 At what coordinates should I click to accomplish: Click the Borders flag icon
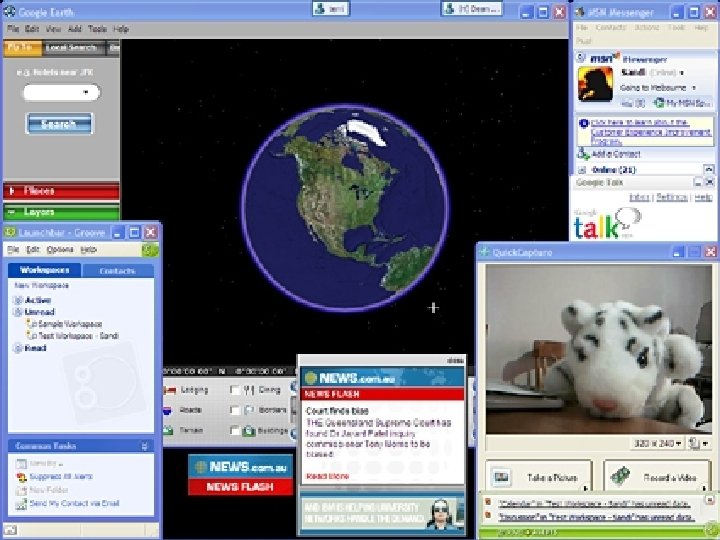249,410
